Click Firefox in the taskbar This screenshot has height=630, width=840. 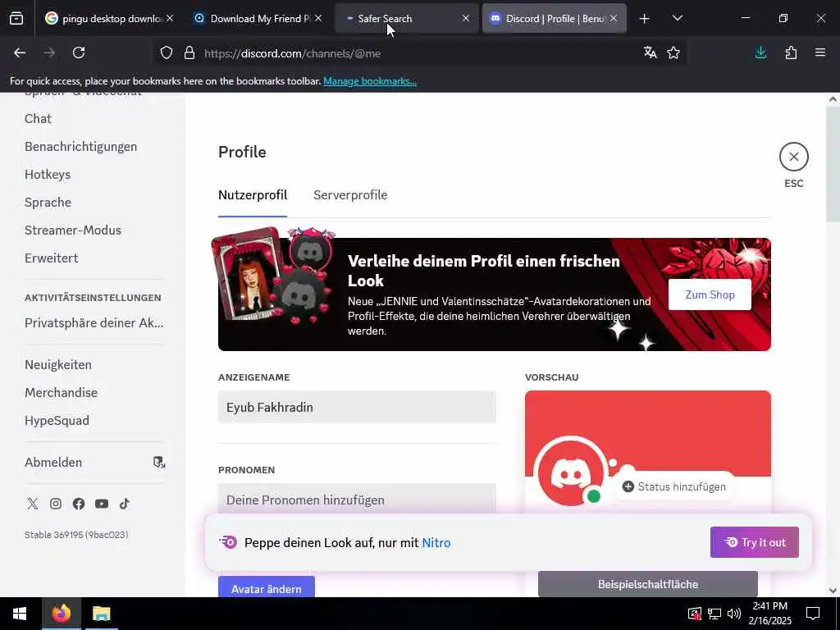61,614
